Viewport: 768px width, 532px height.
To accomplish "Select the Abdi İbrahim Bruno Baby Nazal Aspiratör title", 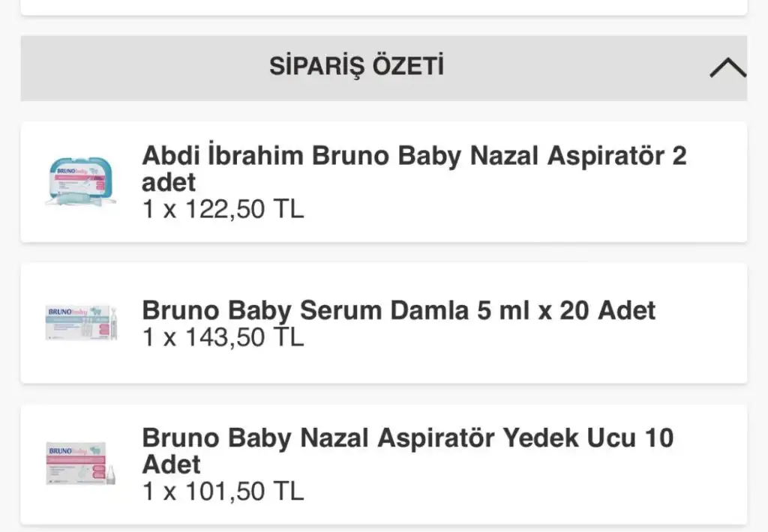I will [414, 157].
